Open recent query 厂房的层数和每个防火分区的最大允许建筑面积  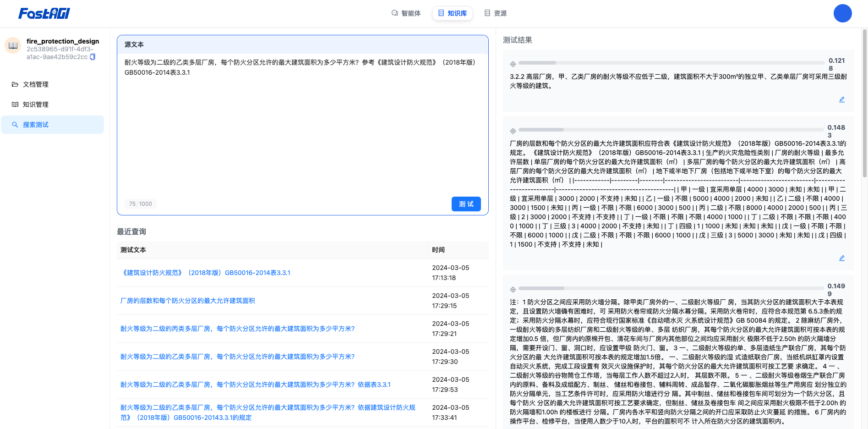point(188,301)
